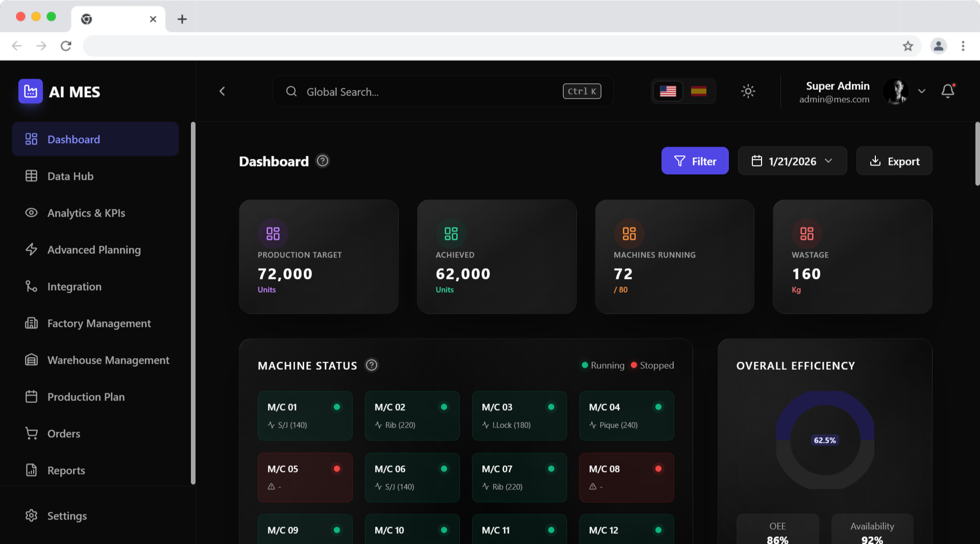The height and width of the screenshot is (544, 980).
Task: Open the notifications bell
Action: [x=948, y=91]
